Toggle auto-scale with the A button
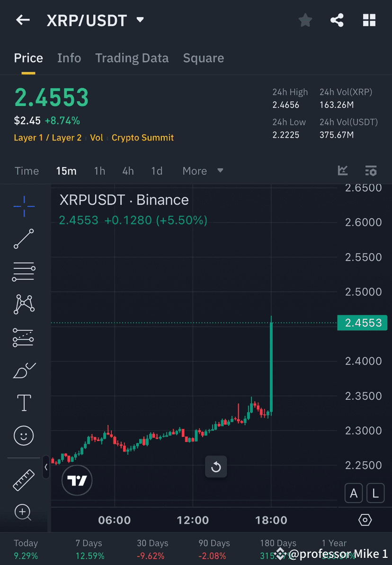The height and width of the screenshot is (565, 392). pyautogui.click(x=354, y=493)
